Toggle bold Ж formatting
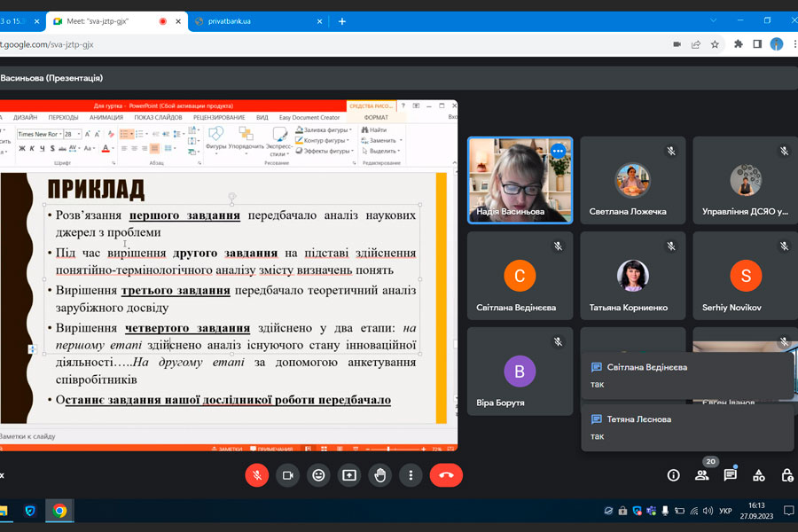Image resolution: width=798 pixels, height=532 pixels. coord(22,149)
